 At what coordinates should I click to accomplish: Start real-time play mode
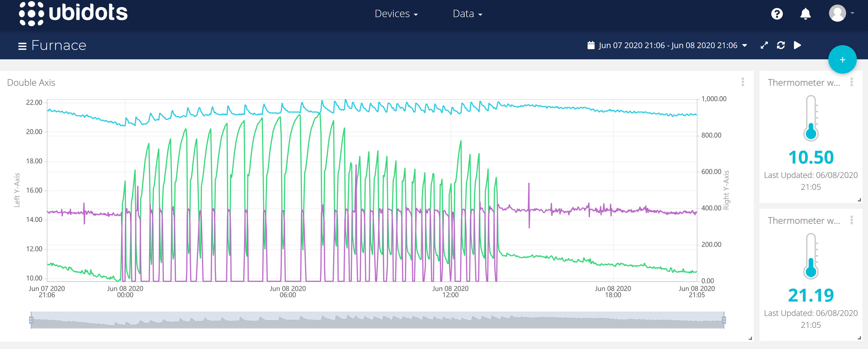[x=797, y=45]
